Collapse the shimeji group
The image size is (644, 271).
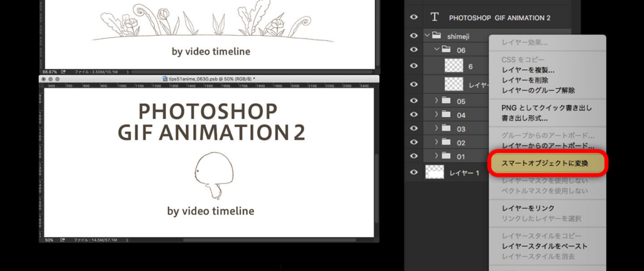427,36
